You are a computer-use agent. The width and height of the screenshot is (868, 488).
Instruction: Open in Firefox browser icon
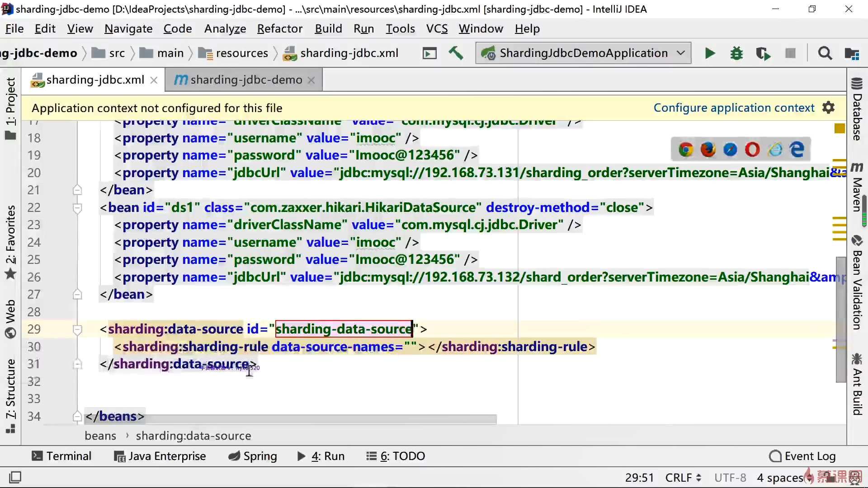(x=708, y=150)
